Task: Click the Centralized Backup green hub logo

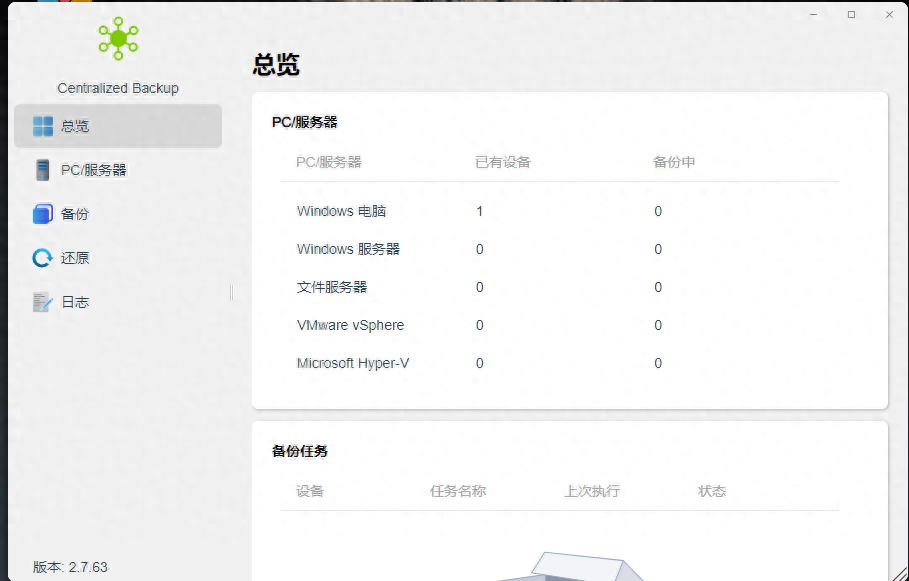Action: (117, 39)
